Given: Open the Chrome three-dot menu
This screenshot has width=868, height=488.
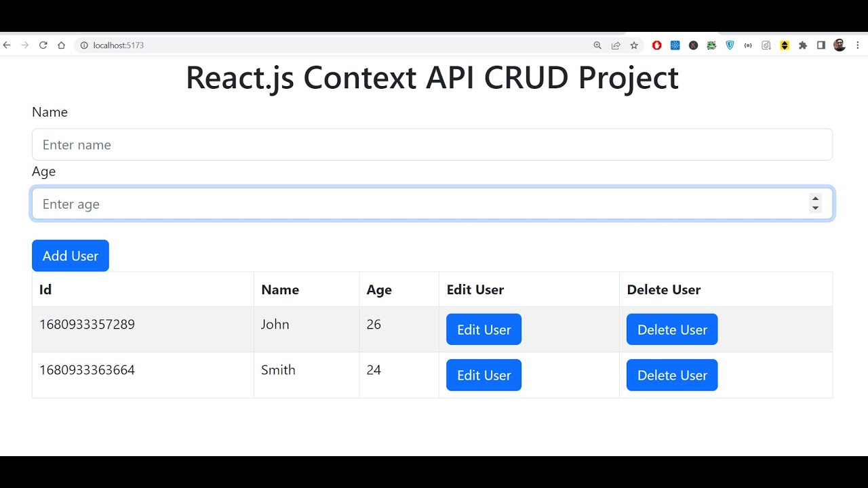Looking at the screenshot, I should pyautogui.click(x=858, y=45).
